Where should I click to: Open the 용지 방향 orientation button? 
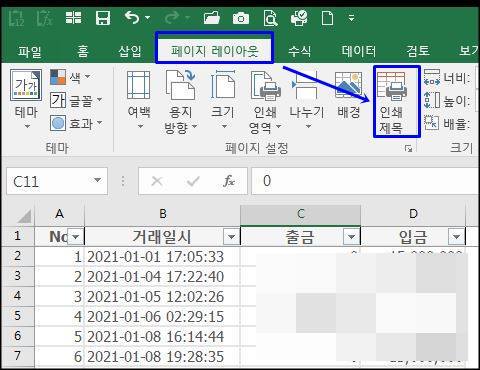[x=181, y=101]
